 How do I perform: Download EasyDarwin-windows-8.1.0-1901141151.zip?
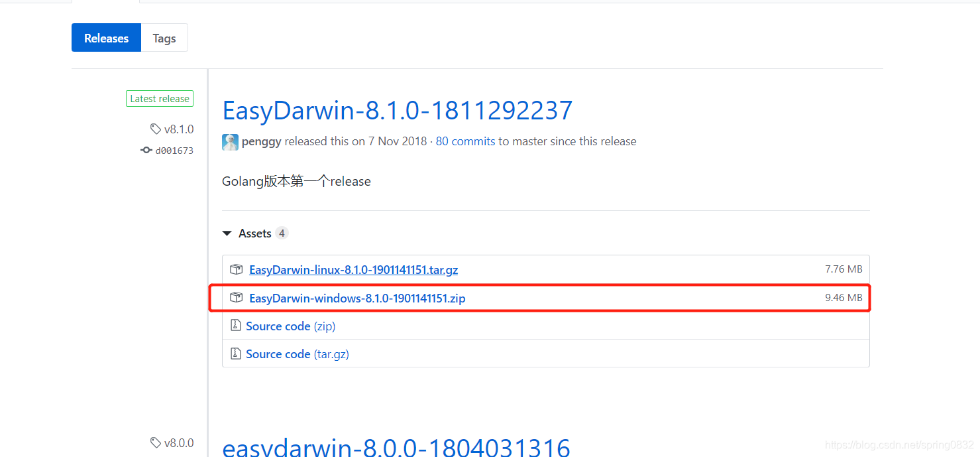pyautogui.click(x=357, y=298)
